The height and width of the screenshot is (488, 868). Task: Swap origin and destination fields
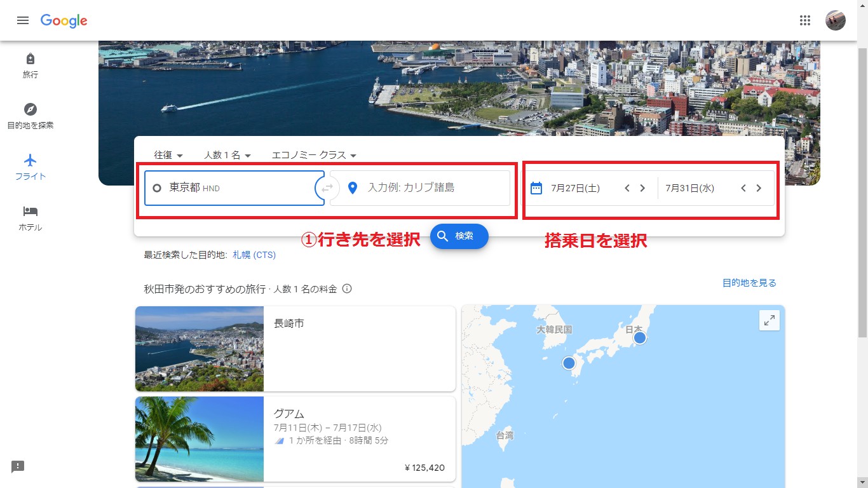(x=327, y=188)
